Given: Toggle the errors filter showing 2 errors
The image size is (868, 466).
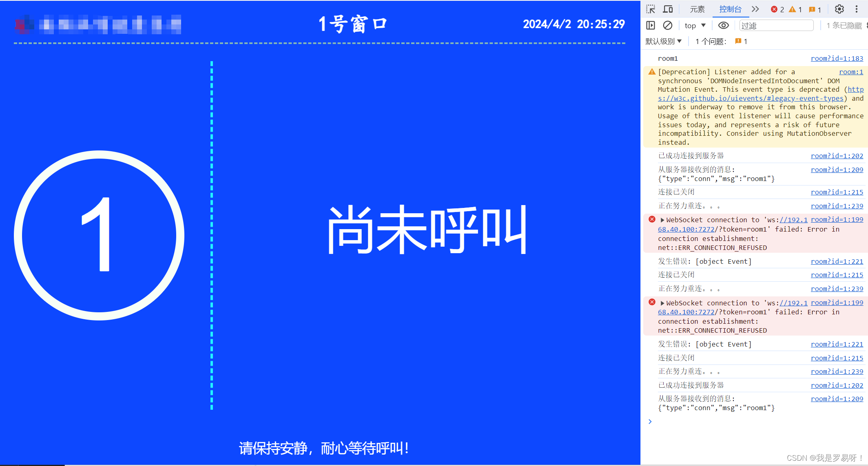Looking at the screenshot, I should coord(778,9).
